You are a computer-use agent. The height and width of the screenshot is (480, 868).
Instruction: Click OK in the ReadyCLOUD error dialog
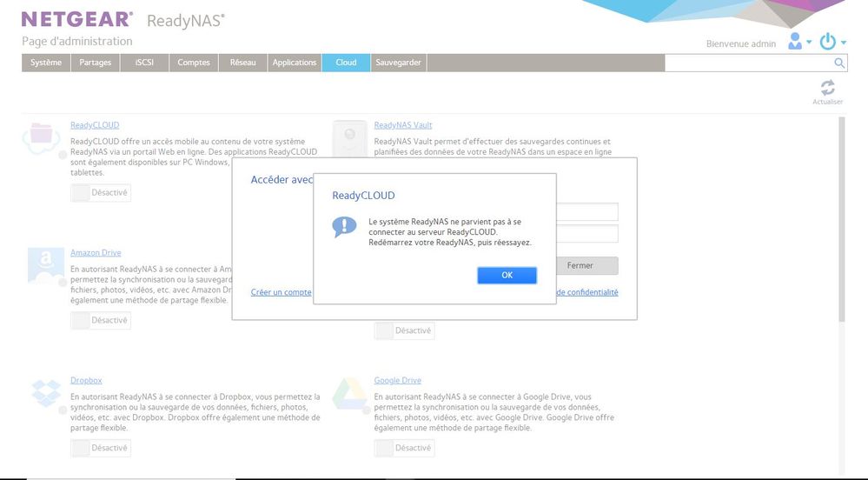pos(507,275)
